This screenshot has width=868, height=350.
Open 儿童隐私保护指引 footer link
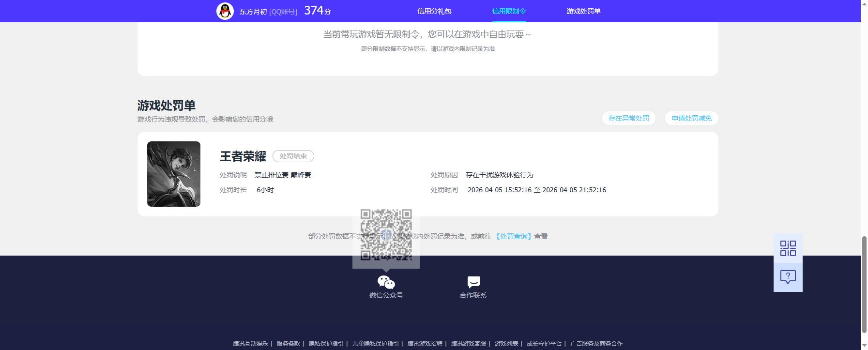tap(376, 344)
